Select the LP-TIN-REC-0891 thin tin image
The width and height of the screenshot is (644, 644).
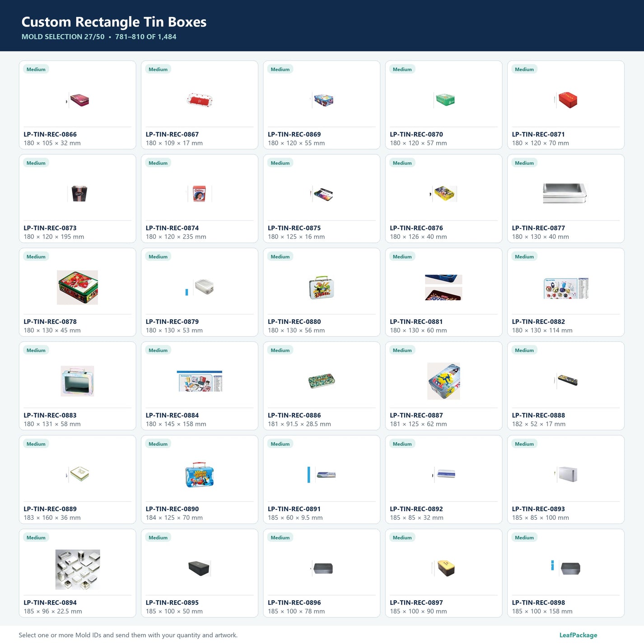[322, 475]
